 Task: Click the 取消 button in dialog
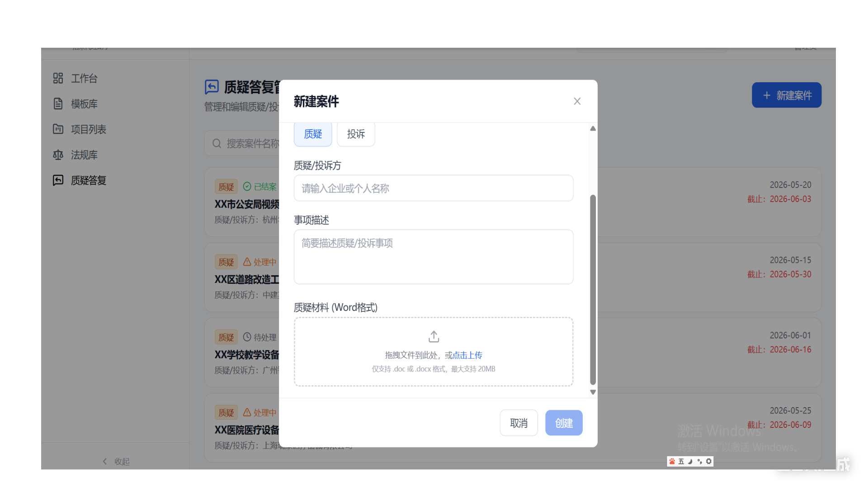point(519,423)
